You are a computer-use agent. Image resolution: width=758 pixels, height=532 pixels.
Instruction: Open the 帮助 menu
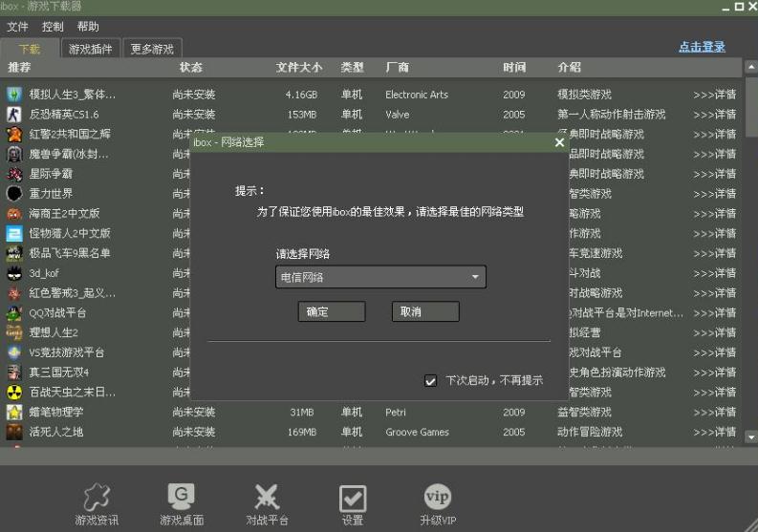click(x=88, y=27)
